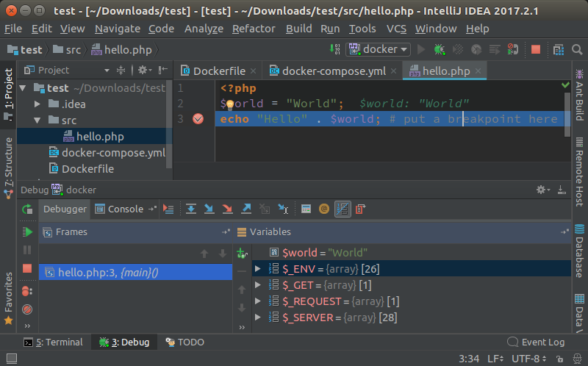The height and width of the screenshot is (366, 588).
Task: Hide the Project tool window icon
Action: tap(162, 70)
